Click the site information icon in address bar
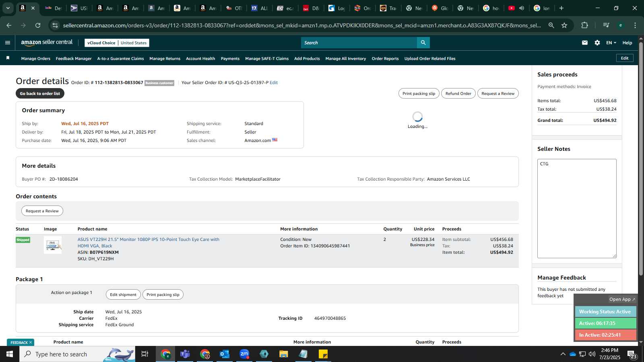Viewport: 644px width, 362px height. (56, 25)
